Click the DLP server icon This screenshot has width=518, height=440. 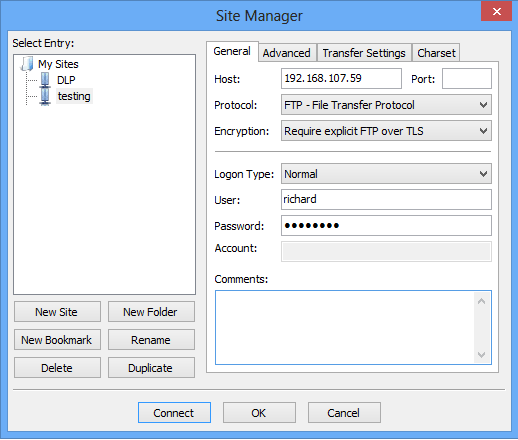tap(45, 80)
